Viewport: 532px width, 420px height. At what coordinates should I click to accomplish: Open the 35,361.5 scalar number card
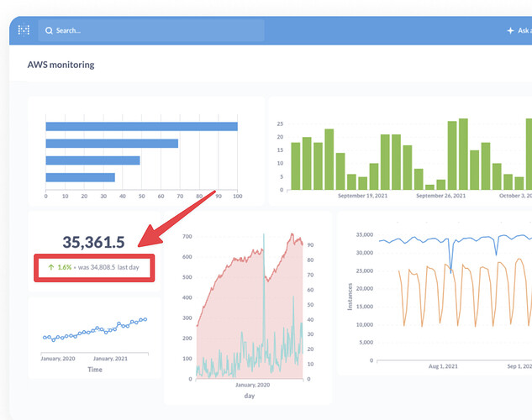(93, 243)
